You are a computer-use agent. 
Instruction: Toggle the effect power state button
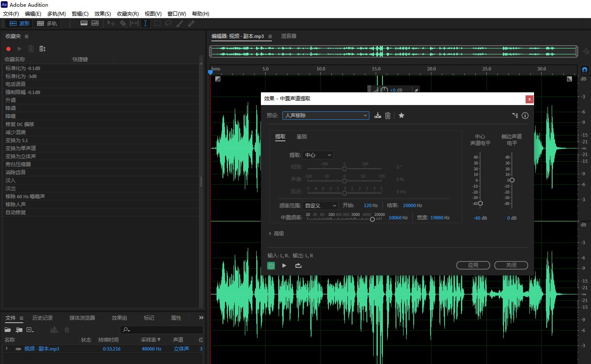click(271, 265)
